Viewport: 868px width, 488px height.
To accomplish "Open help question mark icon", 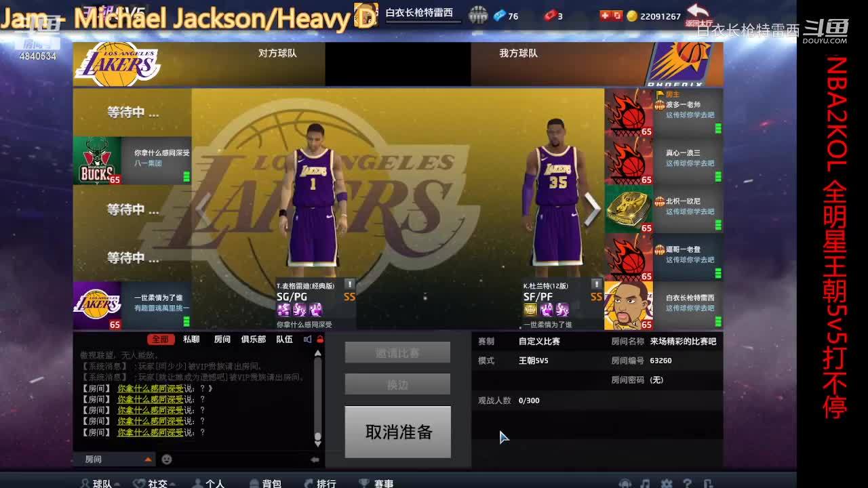I will click(x=687, y=483).
